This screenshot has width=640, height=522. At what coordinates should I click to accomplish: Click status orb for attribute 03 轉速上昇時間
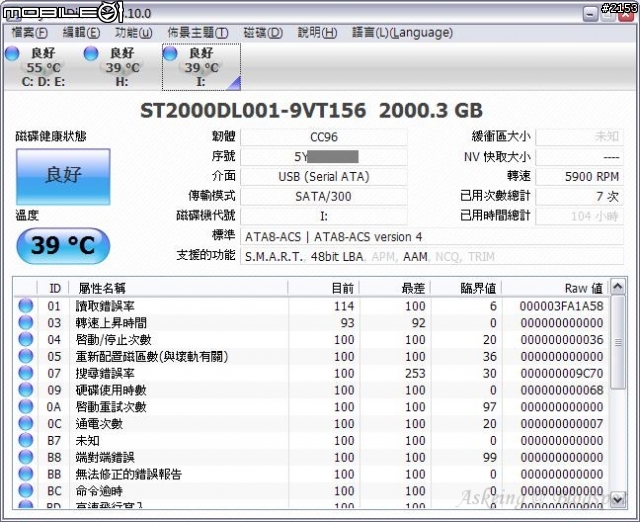(26, 322)
